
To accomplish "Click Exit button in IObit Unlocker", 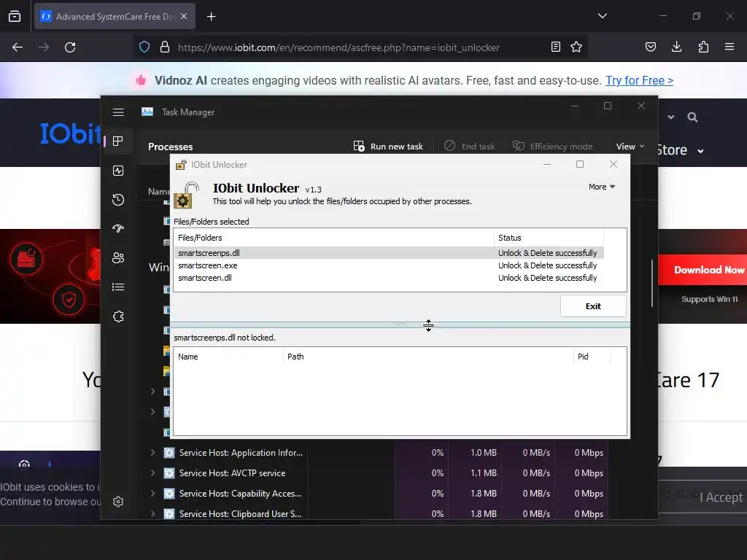I will pos(593,306).
